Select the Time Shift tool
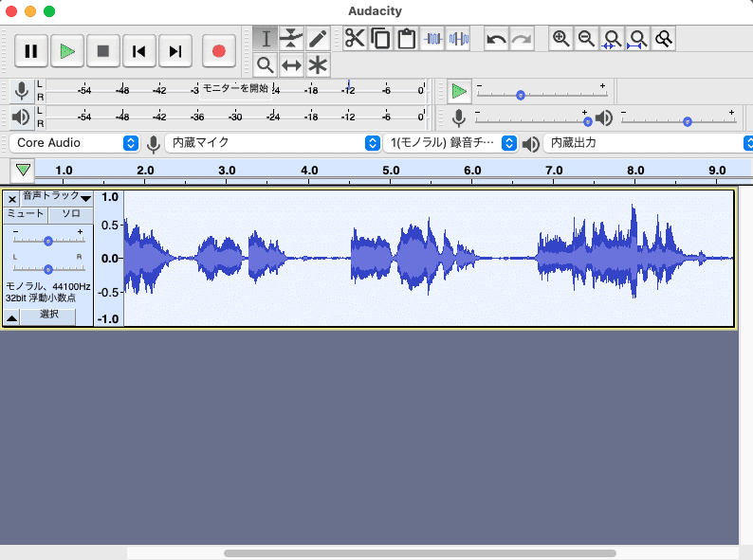The height and width of the screenshot is (560, 753). click(x=291, y=64)
